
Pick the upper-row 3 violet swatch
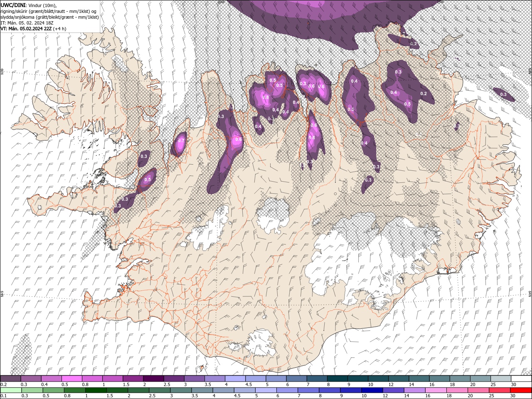pyautogui.click(x=194, y=379)
